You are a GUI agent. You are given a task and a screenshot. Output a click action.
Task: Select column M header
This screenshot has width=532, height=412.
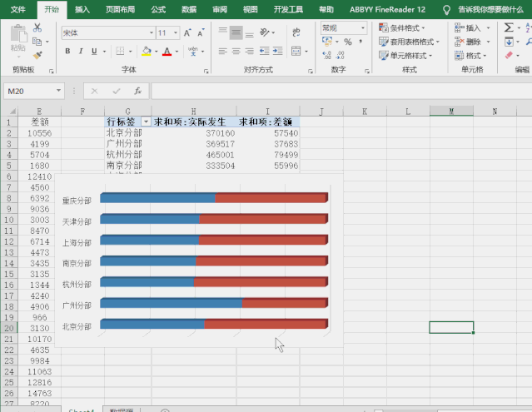[451, 111]
